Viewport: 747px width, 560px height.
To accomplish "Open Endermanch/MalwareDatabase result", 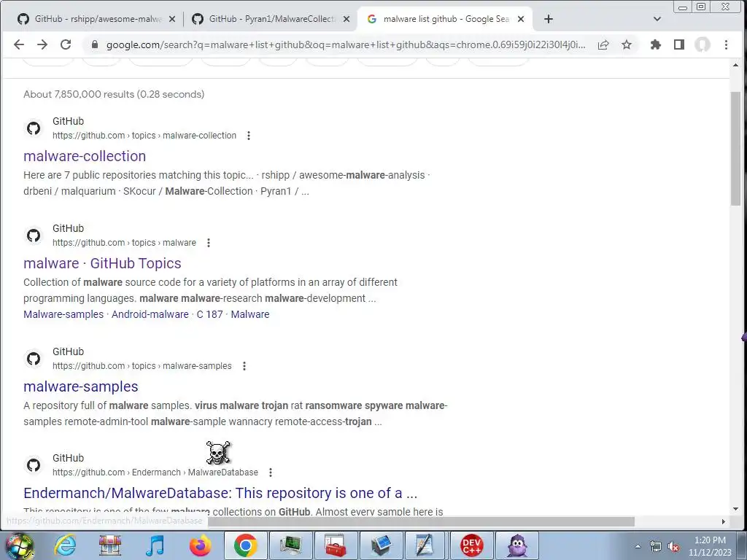I will [x=220, y=493].
